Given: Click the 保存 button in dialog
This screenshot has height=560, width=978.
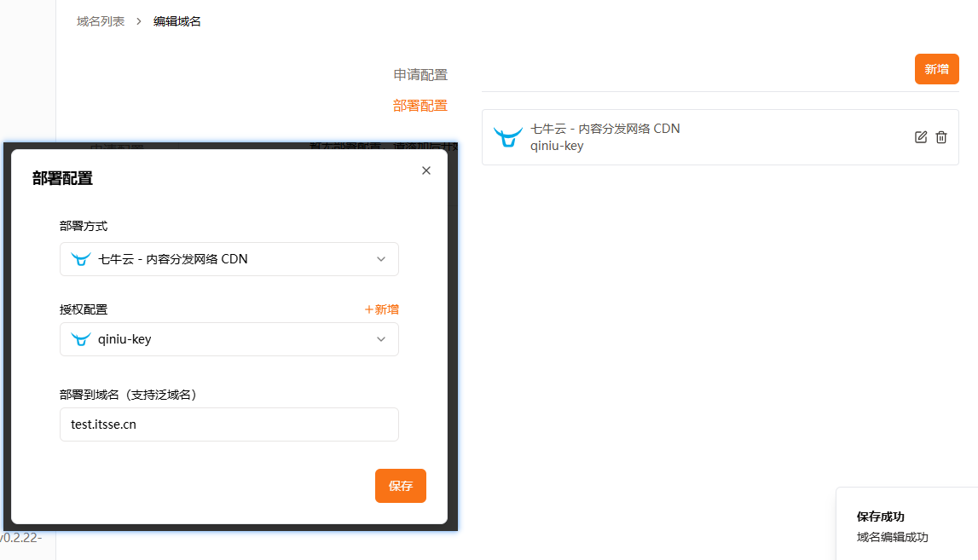Looking at the screenshot, I should [x=401, y=486].
